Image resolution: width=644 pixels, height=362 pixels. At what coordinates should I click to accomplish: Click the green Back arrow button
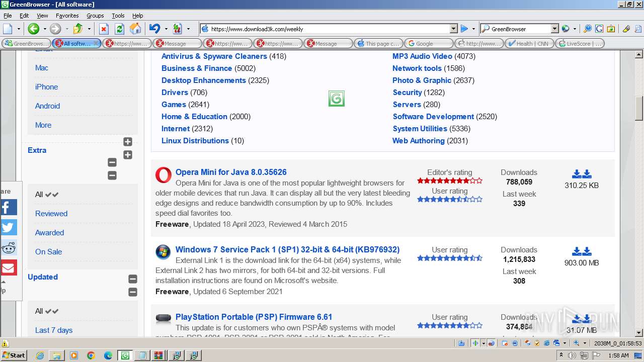[x=33, y=29]
